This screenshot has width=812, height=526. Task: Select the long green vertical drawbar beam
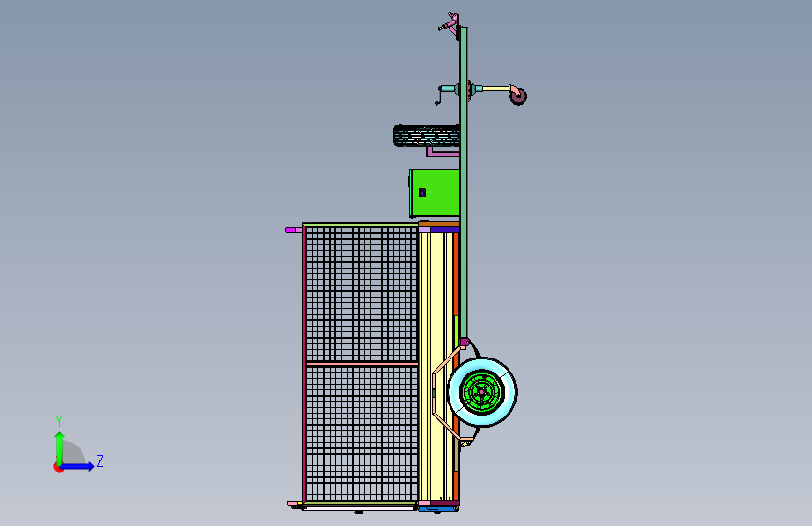[464, 183]
